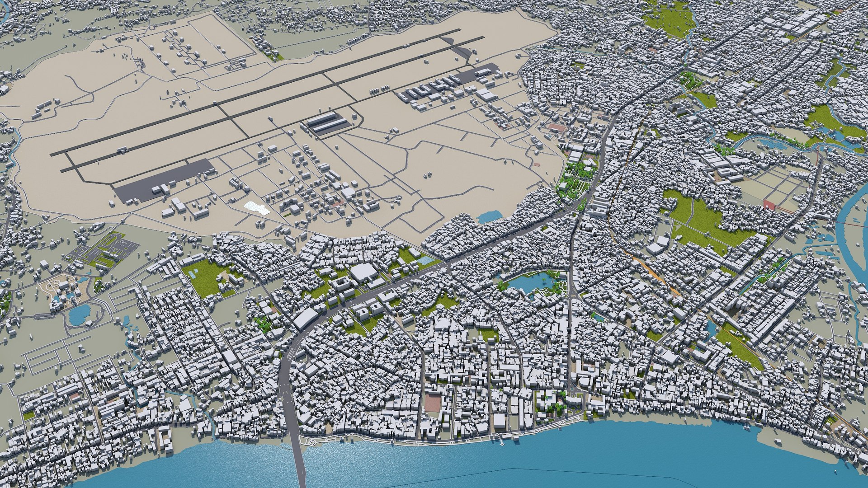This screenshot has width=868, height=488.
Task: Click the bridge crossing the water
Action: point(297,463)
